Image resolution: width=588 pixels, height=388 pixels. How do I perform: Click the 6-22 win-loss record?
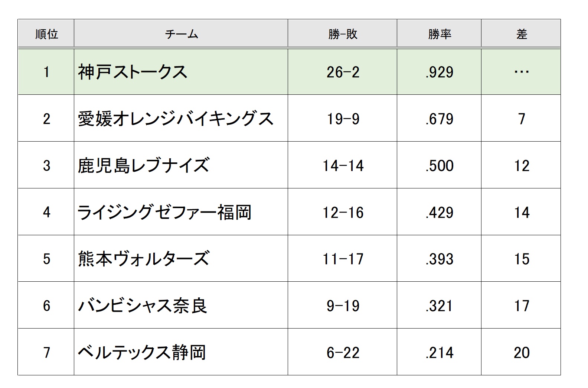(343, 353)
